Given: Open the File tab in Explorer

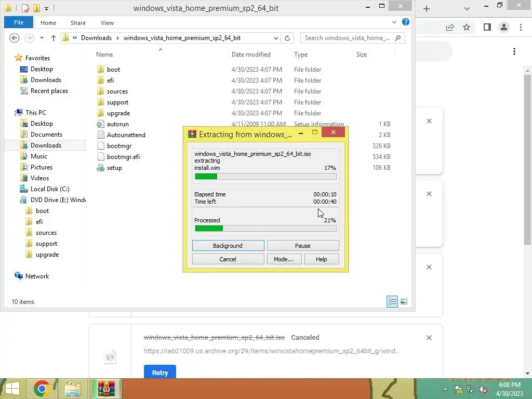Looking at the screenshot, I should pyautogui.click(x=19, y=22).
